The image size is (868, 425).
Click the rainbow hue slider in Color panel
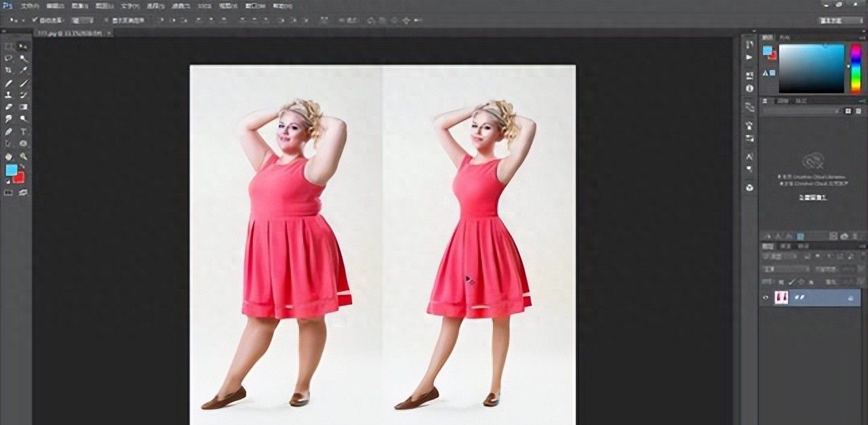[x=856, y=68]
